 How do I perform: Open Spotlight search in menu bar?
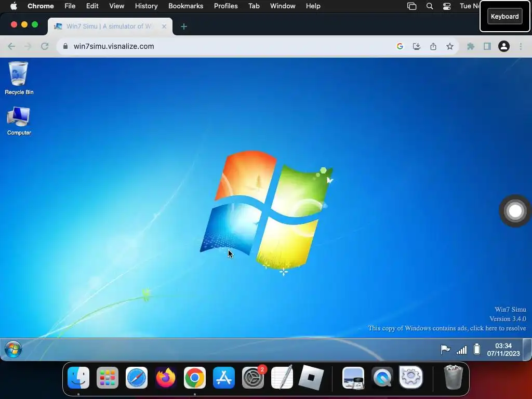pos(430,6)
